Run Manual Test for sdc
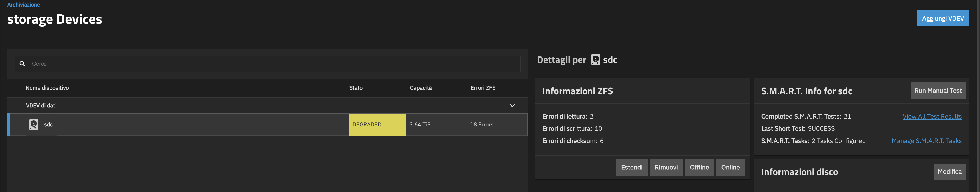 point(938,91)
